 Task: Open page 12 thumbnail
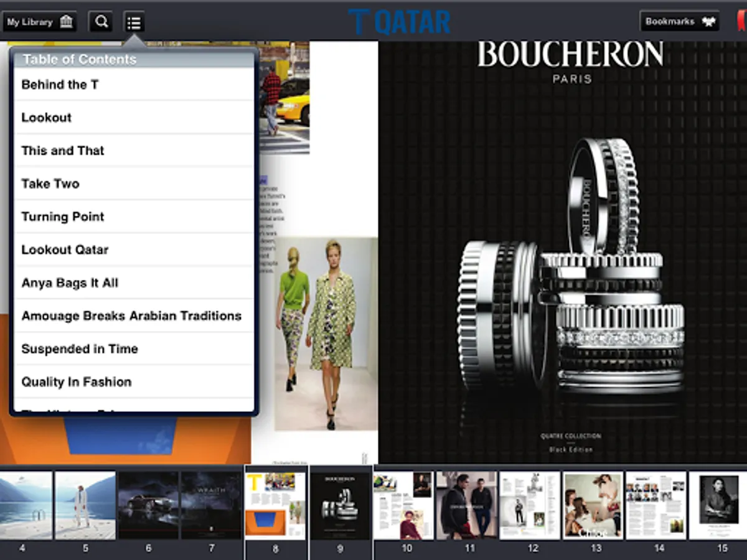coord(530,505)
